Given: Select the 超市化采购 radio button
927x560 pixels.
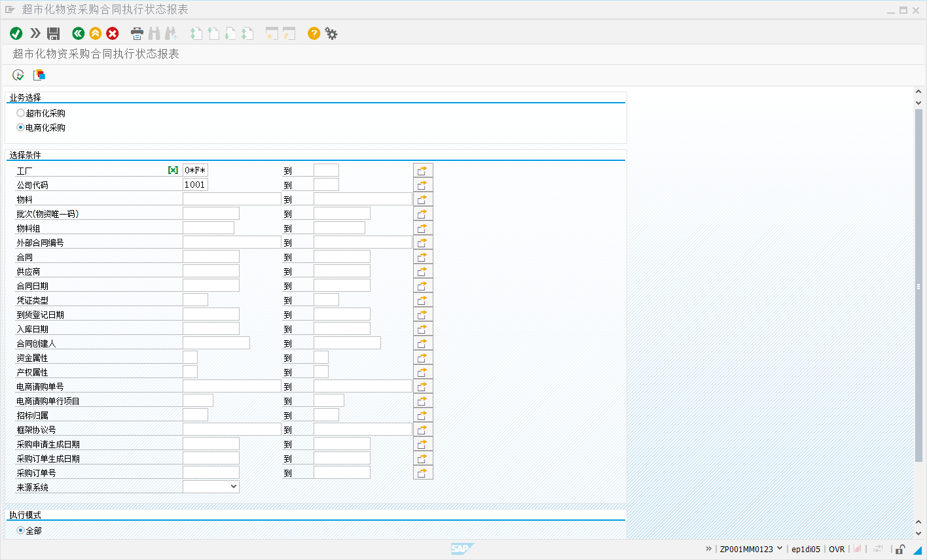Looking at the screenshot, I should (21, 113).
